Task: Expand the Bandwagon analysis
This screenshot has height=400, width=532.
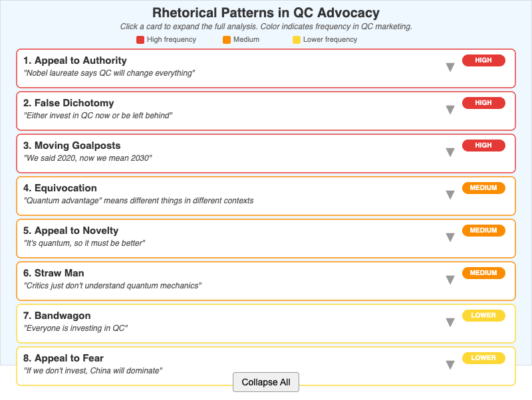Action: click(x=450, y=322)
